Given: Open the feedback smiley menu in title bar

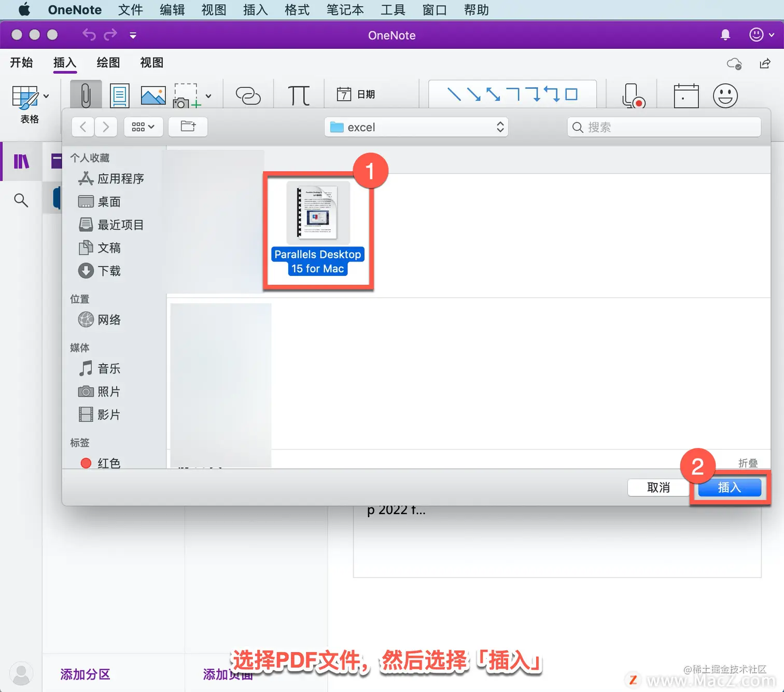Looking at the screenshot, I should pyautogui.click(x=762, y=35).
